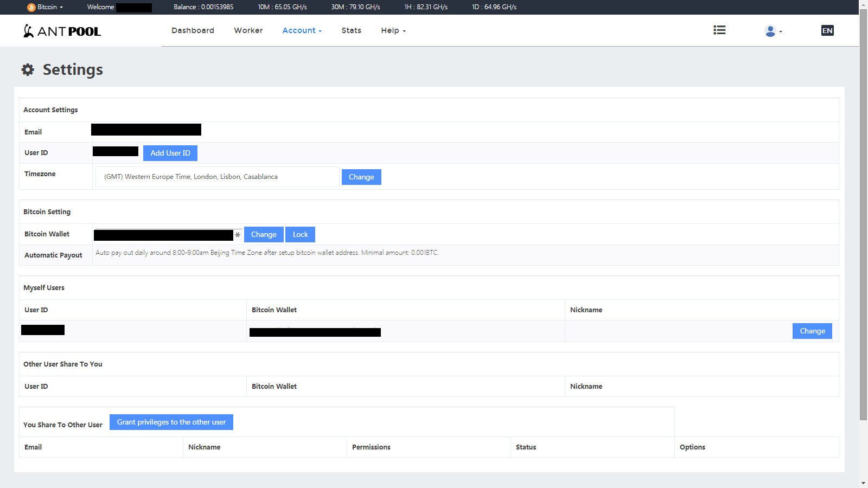The image size is (868, 488).
Task: Click Balance : 0.00153985 text
Action: tap(203, 7)
